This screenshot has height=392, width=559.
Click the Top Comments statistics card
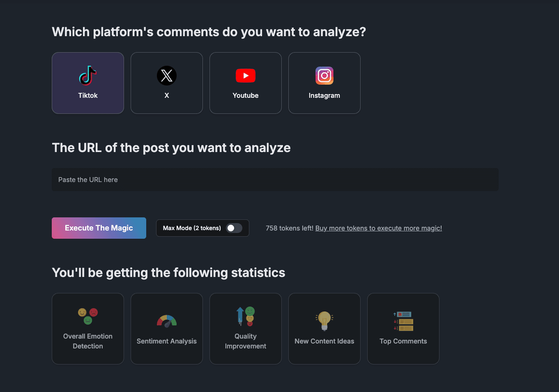point(403,328)
